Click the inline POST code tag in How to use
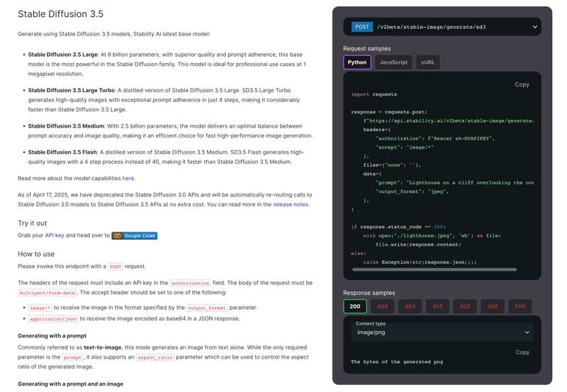Screen dimensions: 567x392 pos(116,267)
